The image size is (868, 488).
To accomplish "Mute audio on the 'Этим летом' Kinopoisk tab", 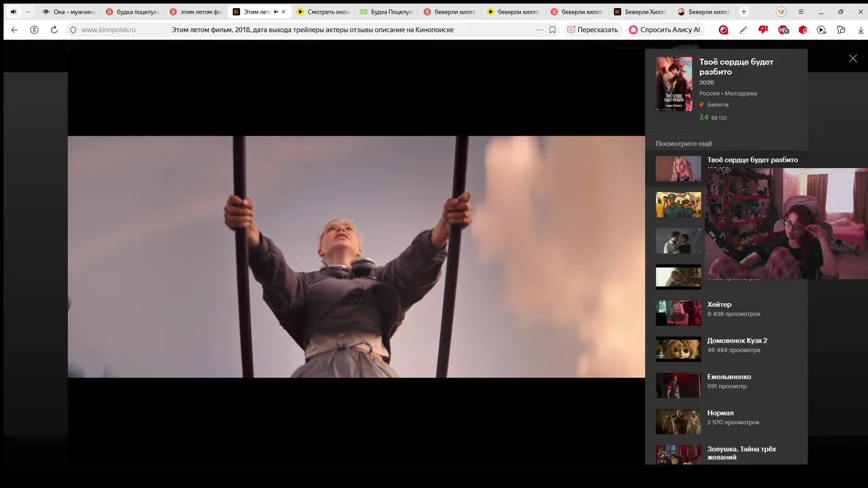I will 276,12.
